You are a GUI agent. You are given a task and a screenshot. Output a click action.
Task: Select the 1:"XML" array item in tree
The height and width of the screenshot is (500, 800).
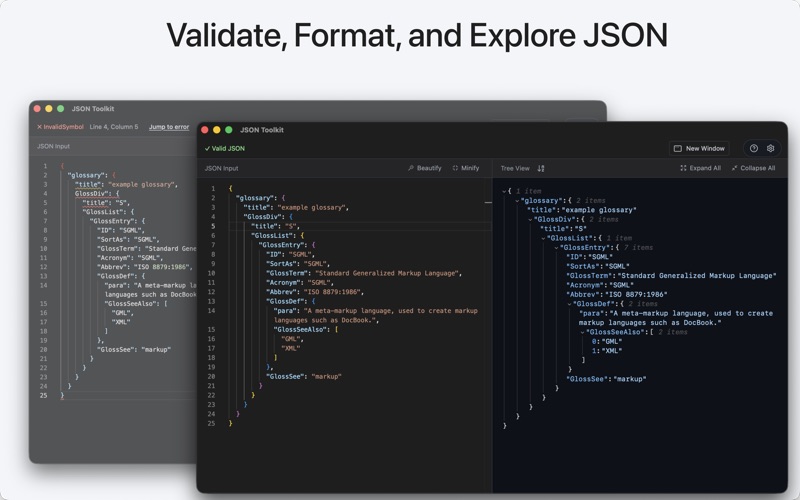(x=607, y=351)
